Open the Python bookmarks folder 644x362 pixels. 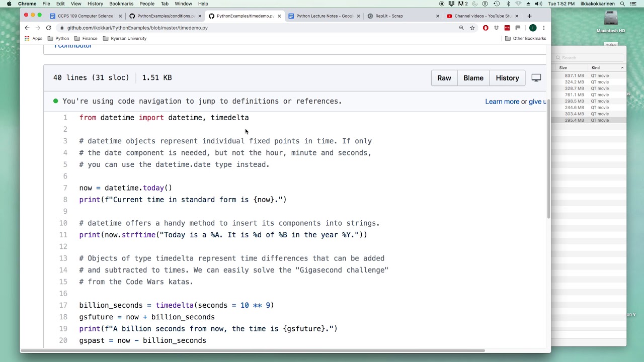click(58, 39)
